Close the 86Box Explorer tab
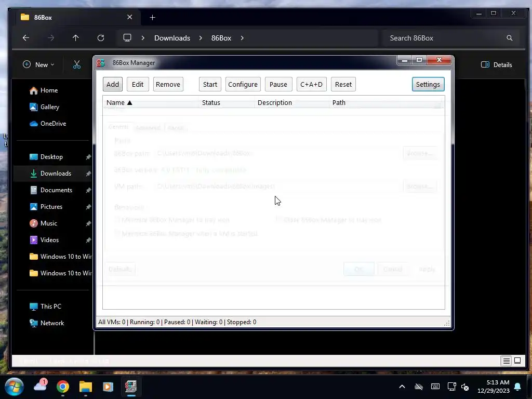The width and height of the screenshot is (532, 399). 129,17
